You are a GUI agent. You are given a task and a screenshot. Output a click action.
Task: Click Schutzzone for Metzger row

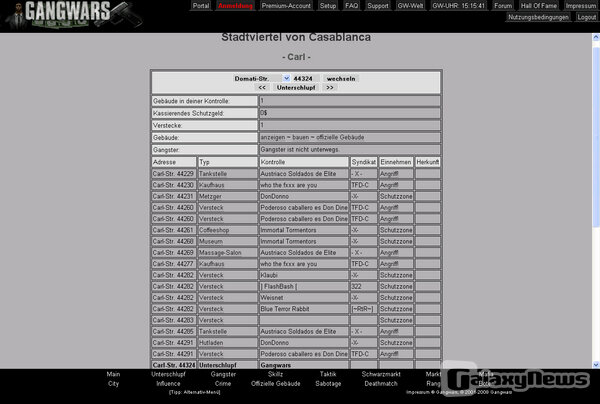tap(396, 196)
